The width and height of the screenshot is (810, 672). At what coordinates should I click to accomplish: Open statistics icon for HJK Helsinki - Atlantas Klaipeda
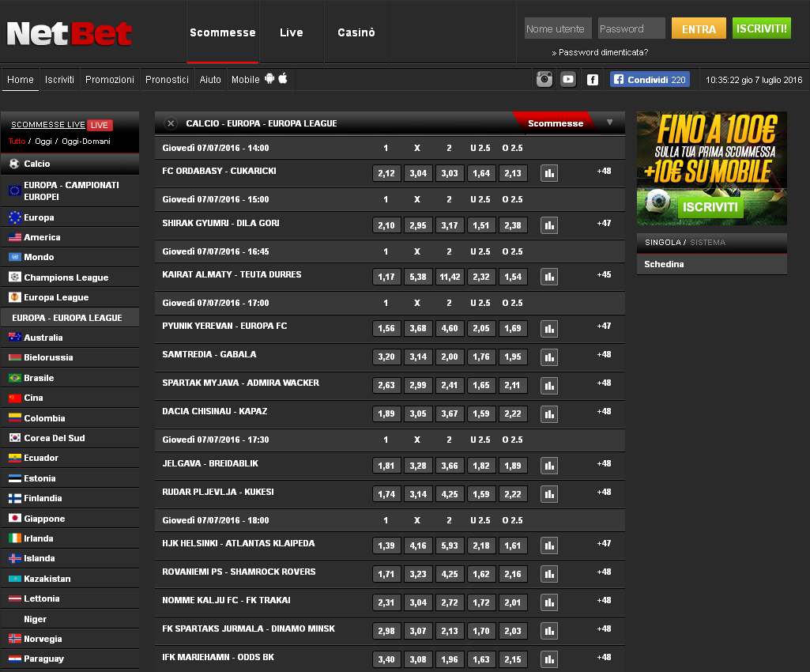click(x=549, y=546)
